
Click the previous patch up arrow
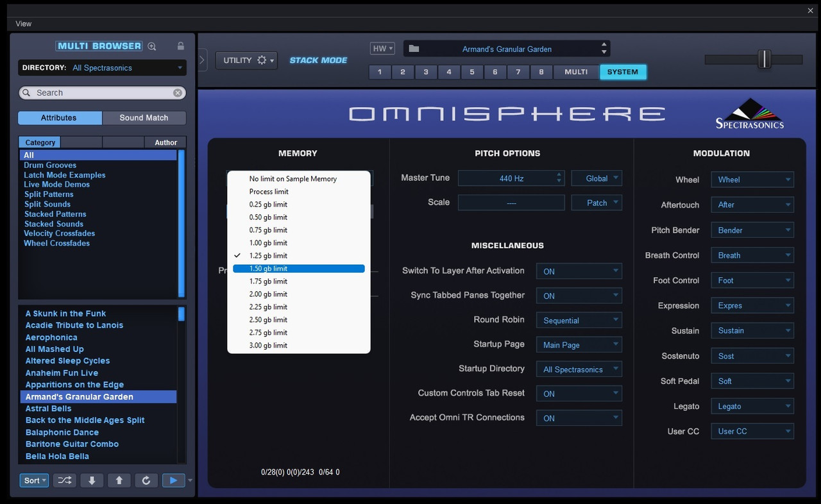click(x=119, y=480)
